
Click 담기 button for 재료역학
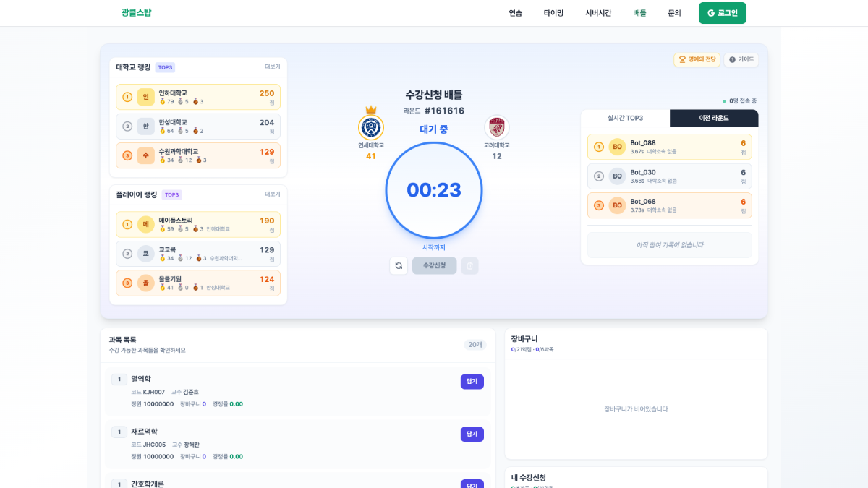pos(472,434)
